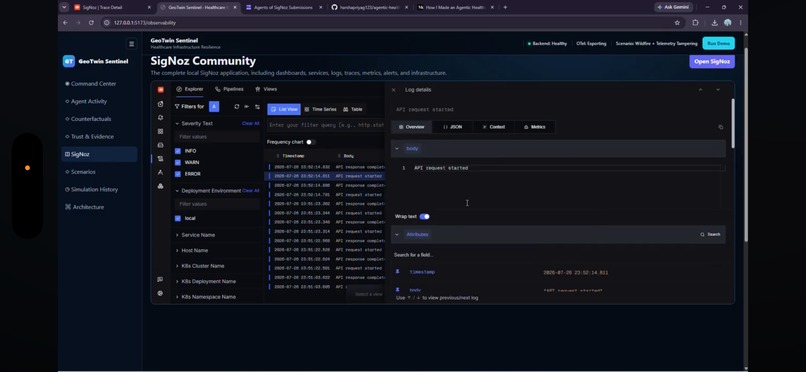Viewport: 806px width, 372px height.
Task: Click the Log details panel scrollbar
Action: pyautogui.click(x=732, y=124)
